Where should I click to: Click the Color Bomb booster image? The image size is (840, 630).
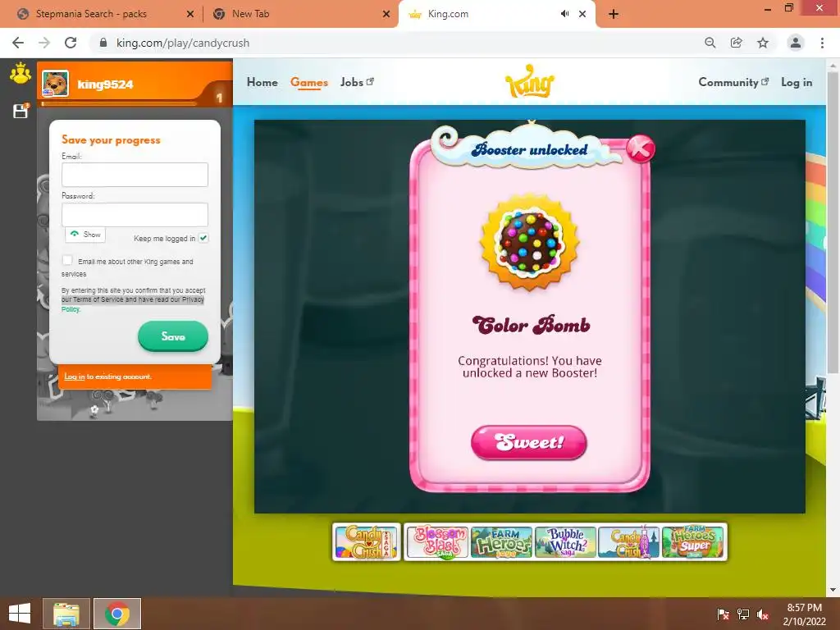[x=529, y=243]
